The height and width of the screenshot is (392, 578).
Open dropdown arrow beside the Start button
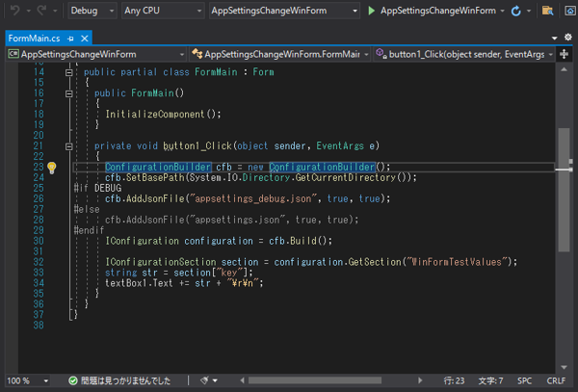pyautogui.click(x=502, y=11)
